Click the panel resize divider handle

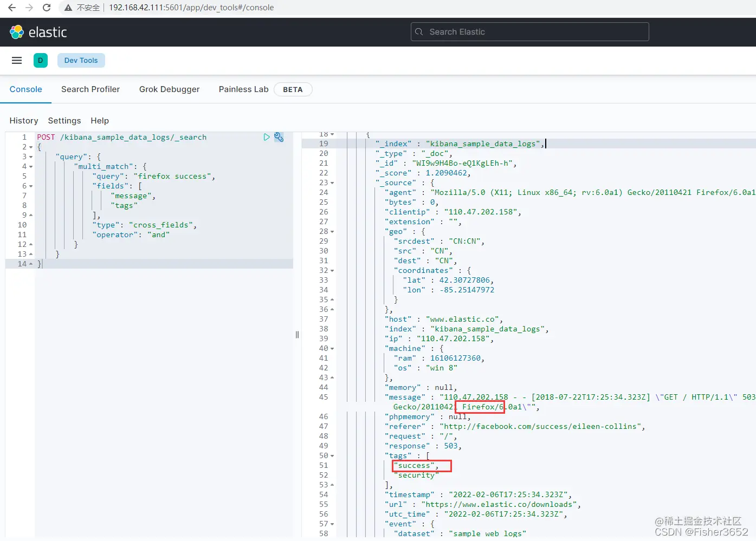click(297, 335)
